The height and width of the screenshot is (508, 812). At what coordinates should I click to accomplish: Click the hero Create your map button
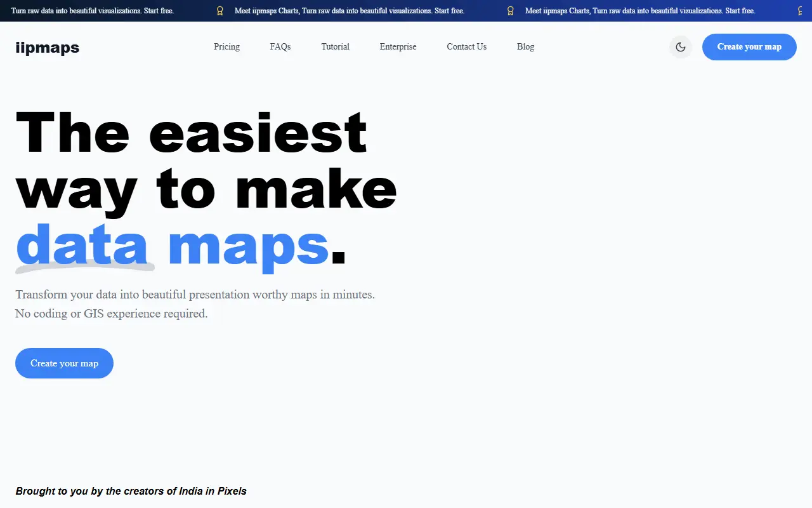[64, 363]
